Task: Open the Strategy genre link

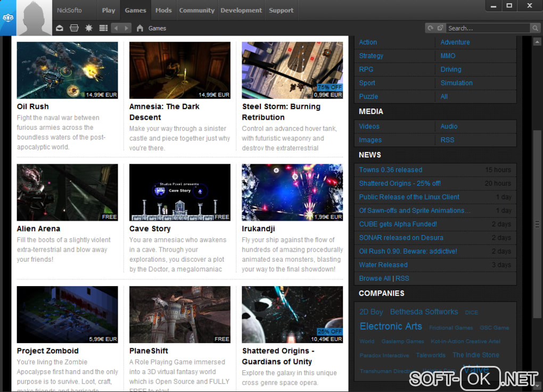Action: click(371, 56)
